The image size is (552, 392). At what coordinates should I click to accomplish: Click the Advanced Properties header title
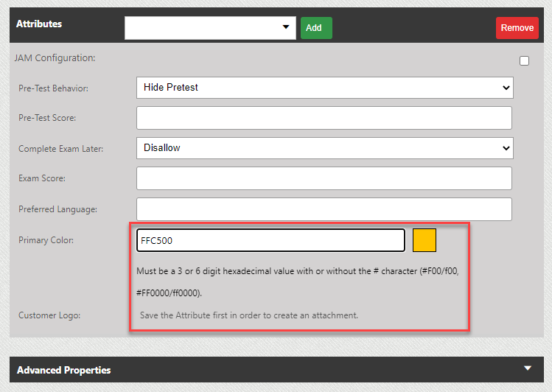pos(63,370)
